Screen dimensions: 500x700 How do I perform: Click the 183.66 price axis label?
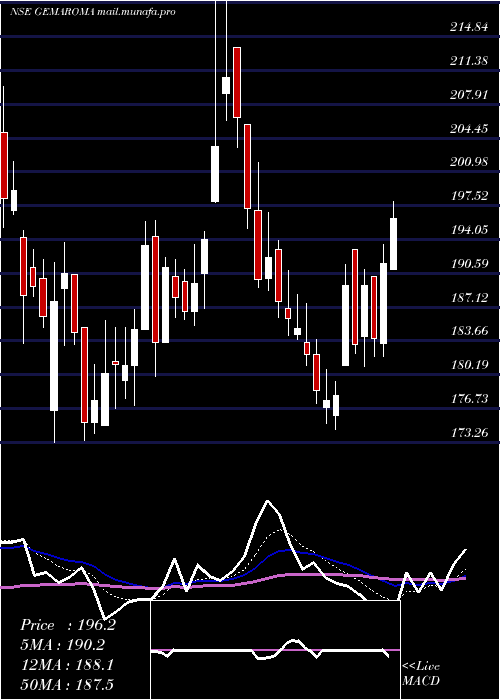click(x=469, y=331)
